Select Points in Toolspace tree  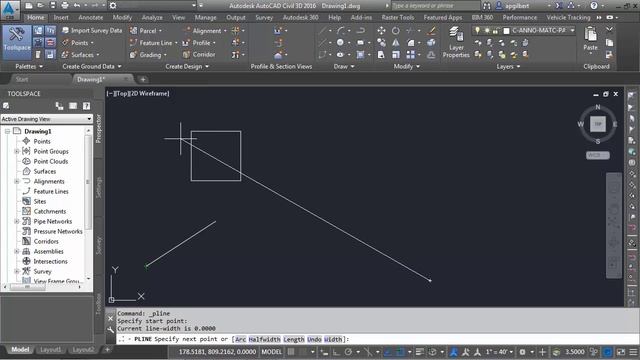42,141
